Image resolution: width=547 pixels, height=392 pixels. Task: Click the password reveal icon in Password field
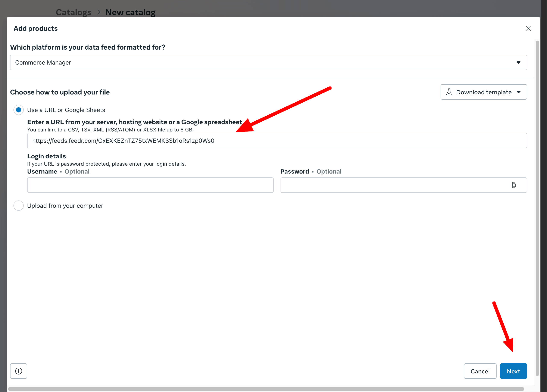(514, 185)
